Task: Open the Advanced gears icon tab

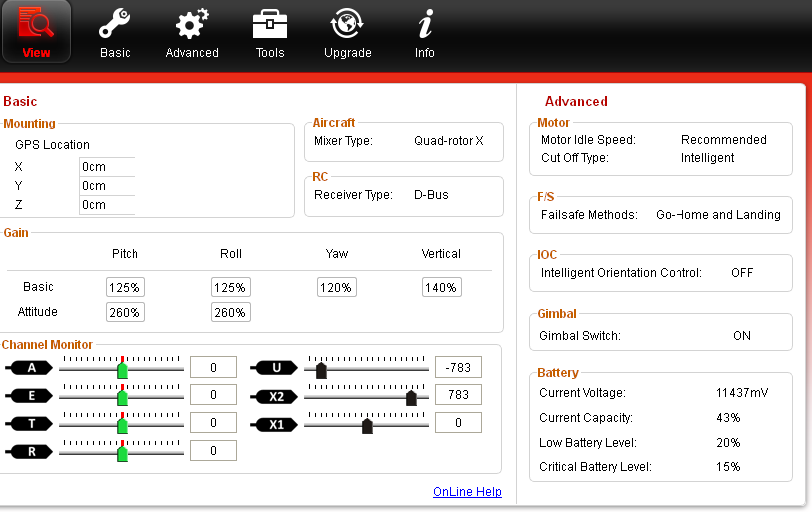Action: (192, 32)
